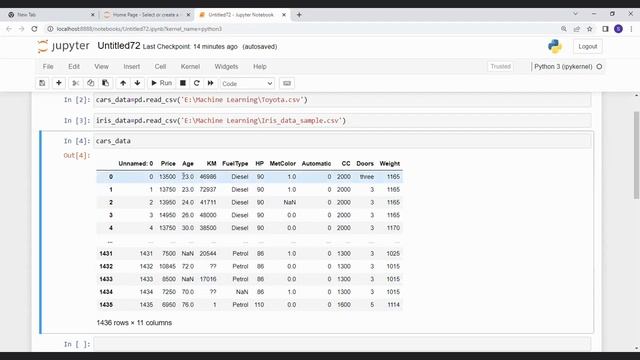Click the row index 1435
This screenshot has width=640, height=360.
106,305
